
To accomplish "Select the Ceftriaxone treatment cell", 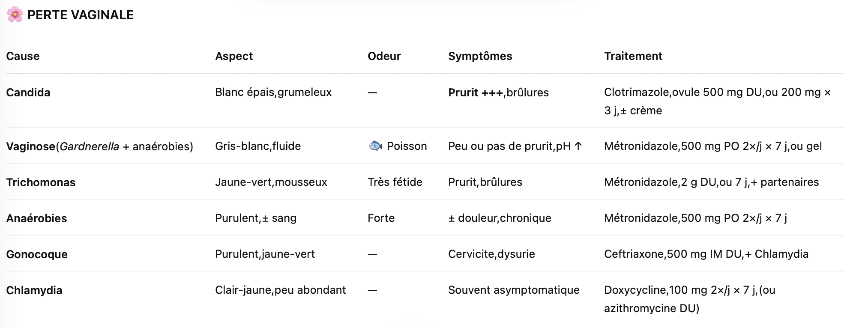I will [706, 254].
